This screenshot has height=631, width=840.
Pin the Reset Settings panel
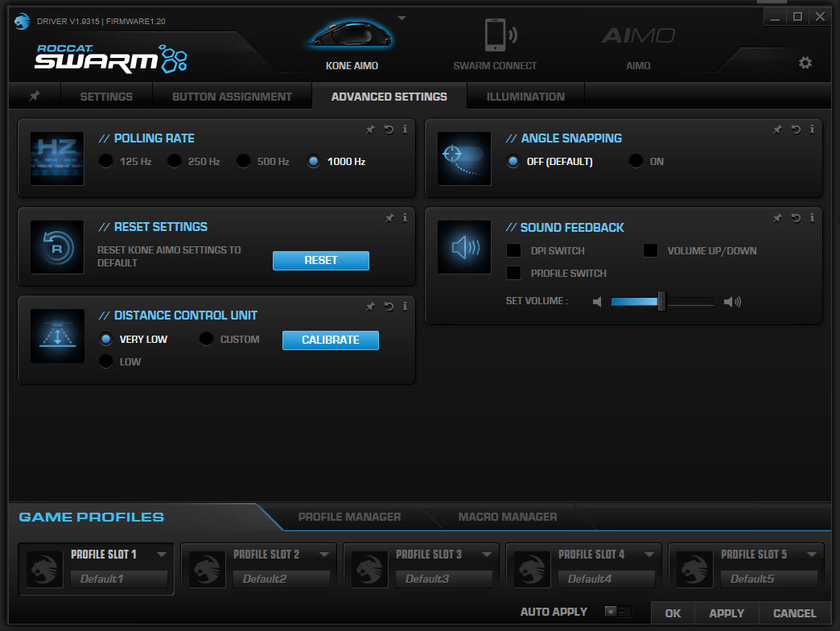tap(389, 217)
